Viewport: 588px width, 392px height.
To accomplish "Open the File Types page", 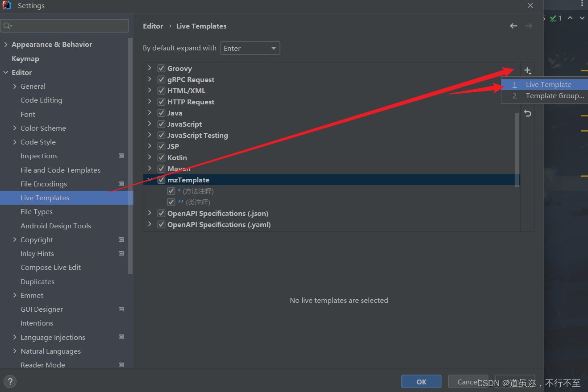I will pyautogui.click(x=37, y=211).
